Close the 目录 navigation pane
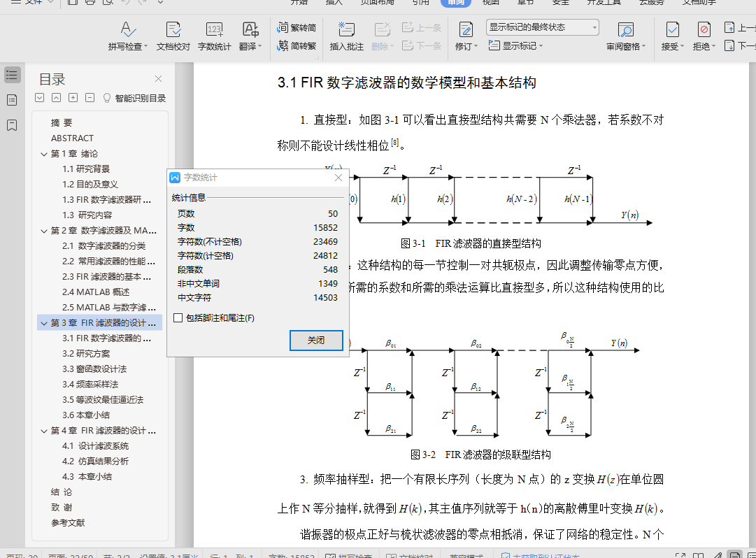756x558 pixels. [x=158, y=78]
